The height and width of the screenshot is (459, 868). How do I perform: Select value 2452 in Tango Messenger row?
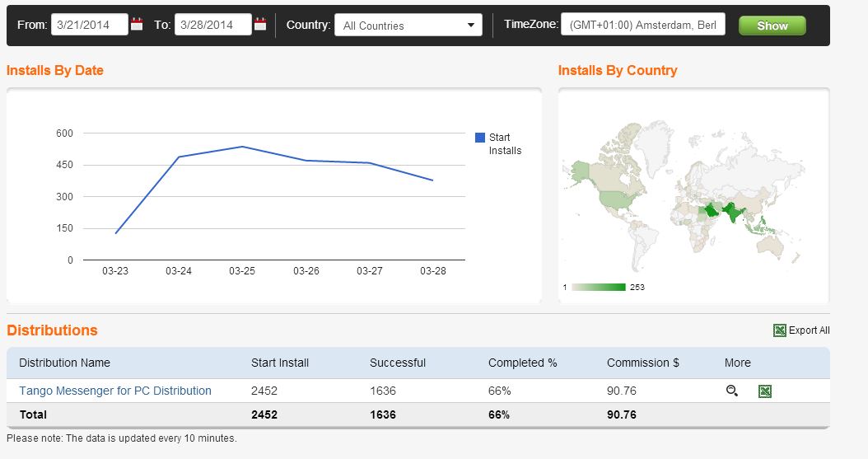[x=264, y=391]
